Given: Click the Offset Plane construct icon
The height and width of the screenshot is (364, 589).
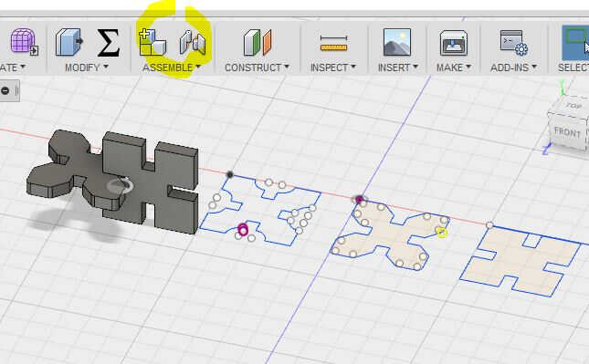Looking at the screenshot, I should (x=257, y=42).
